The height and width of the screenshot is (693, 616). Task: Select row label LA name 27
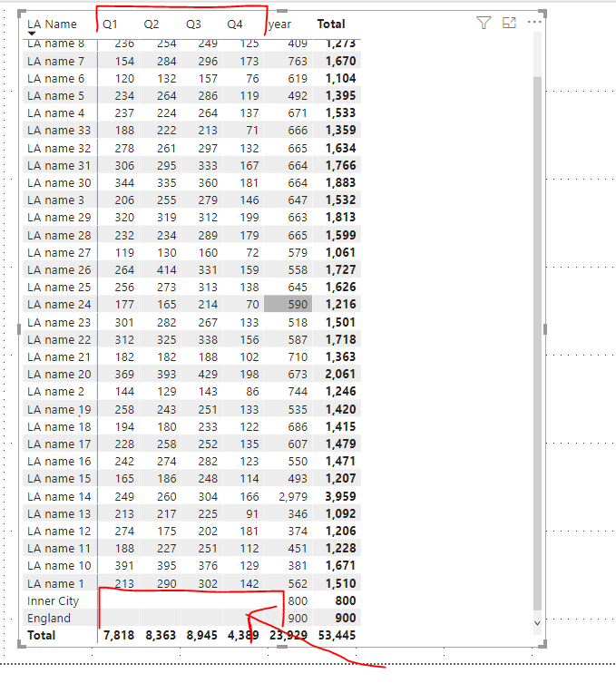click(59, 252)
